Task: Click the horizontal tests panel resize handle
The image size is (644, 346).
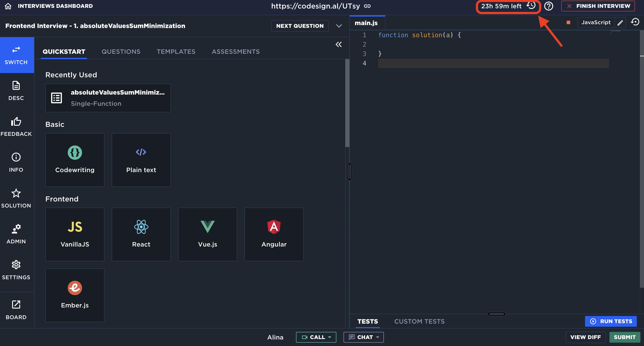Action: (x=496, y=314)
